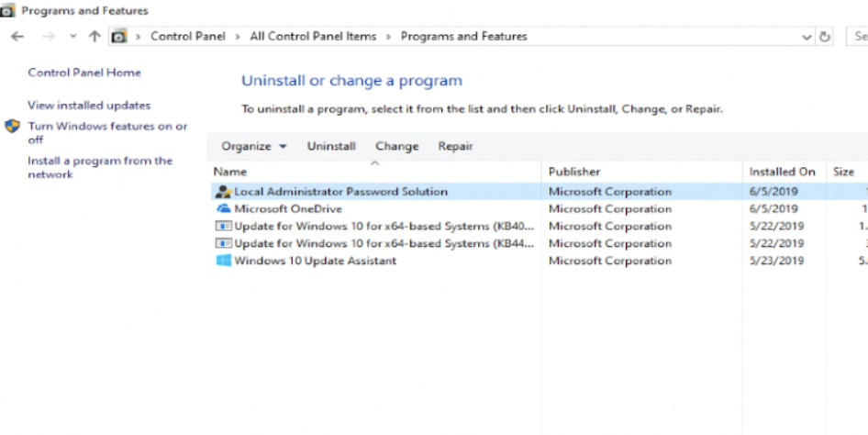Click the Back navigation arrow

pyautogui.click(x=17, y=37)
